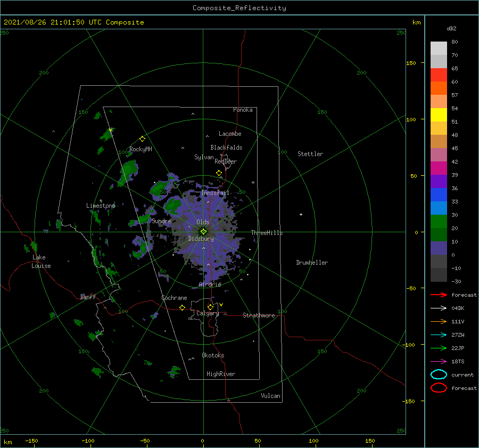Select the slate-purple 0-10 dBZ swatch
The height and width of the screenshot is (448, 479).
coord(439,248)
